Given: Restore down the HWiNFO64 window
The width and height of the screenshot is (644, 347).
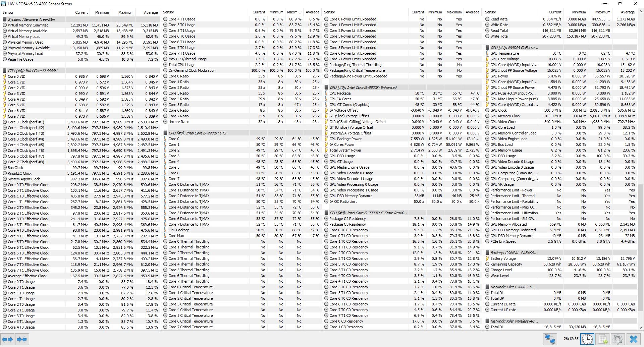Looking at the screenshot, I should click(620, 4).
